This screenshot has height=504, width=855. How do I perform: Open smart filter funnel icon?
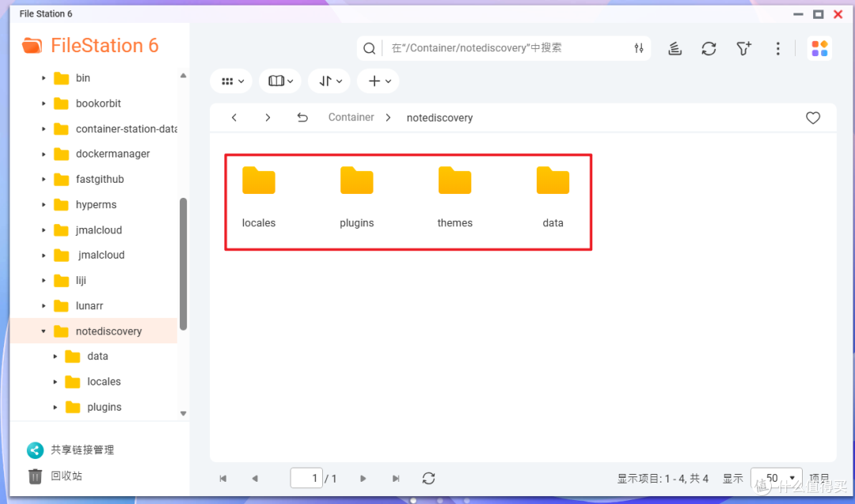coord(743,48)
